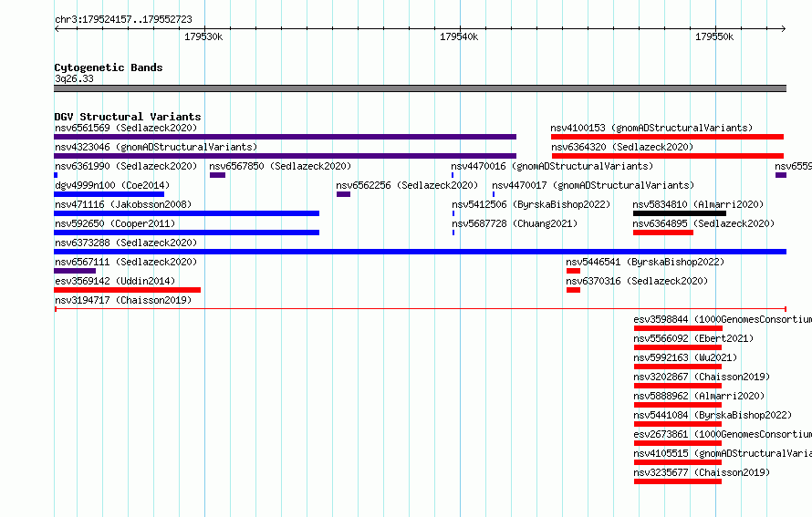The height and width of the screenshot is (517, 812).
Task: Click the nsv3235677 (Chaisson2019) label
Action: pyautogui.click(x=702, y=472)
